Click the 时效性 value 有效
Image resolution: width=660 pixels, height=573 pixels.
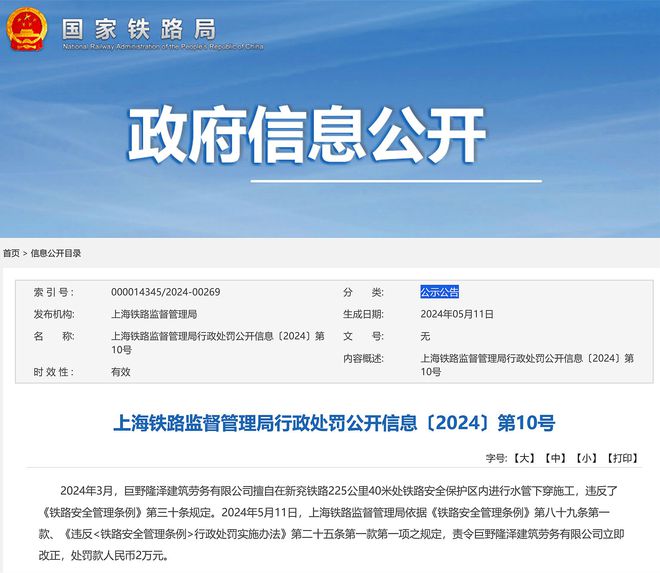tap(120, 372)
